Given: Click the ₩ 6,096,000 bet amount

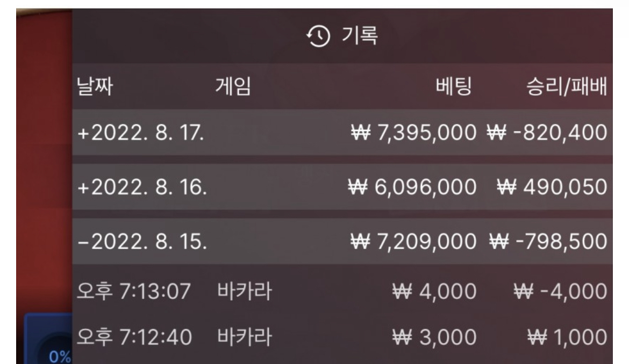Looking at the screenshot, I should (412, 187).
